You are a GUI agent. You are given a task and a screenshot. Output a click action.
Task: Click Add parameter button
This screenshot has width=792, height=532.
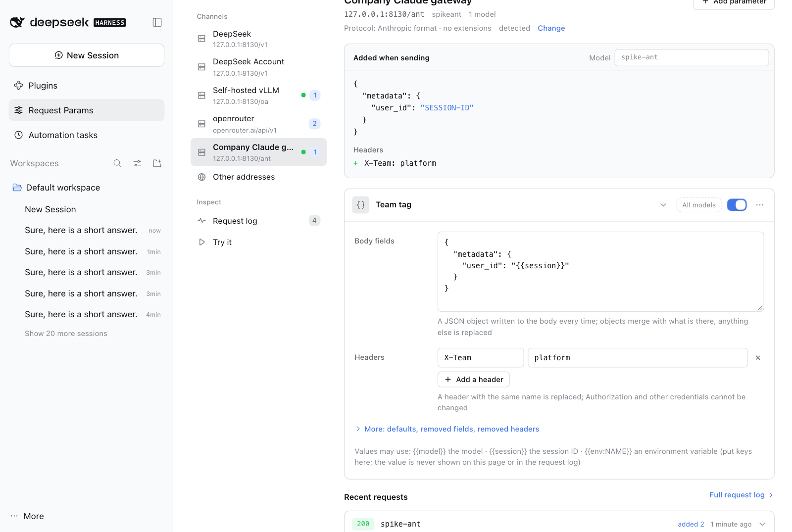pos(734,2)
